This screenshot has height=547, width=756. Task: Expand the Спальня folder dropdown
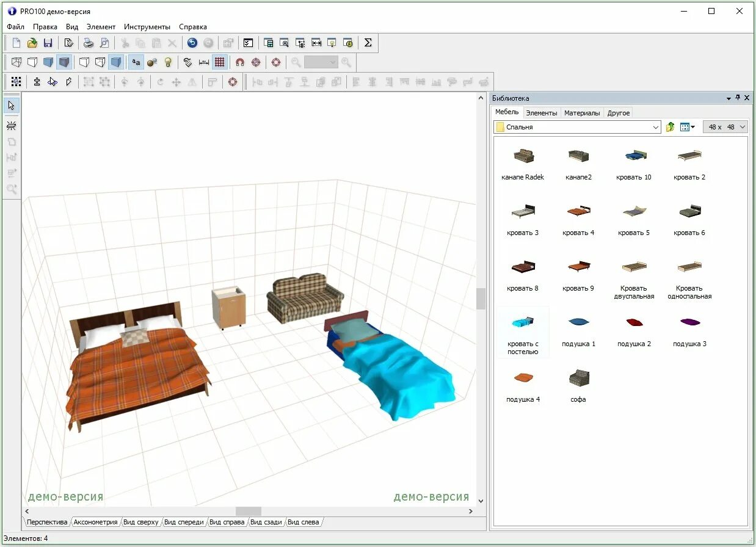(x=656, y=127)
